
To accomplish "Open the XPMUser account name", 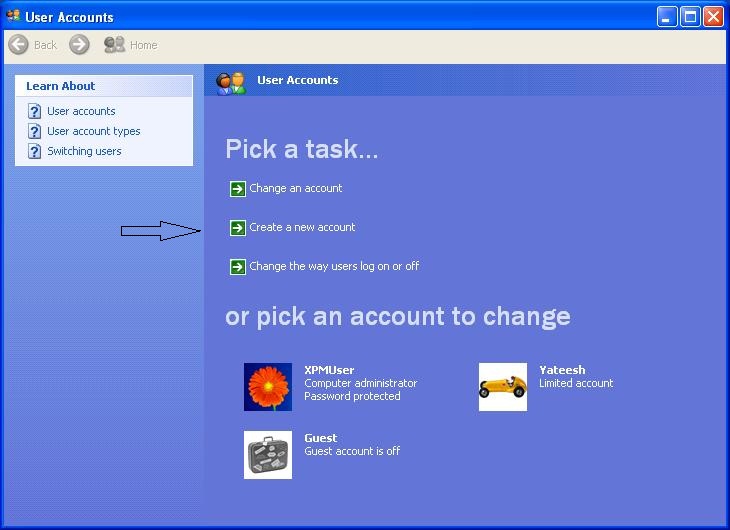I will 329,370.
